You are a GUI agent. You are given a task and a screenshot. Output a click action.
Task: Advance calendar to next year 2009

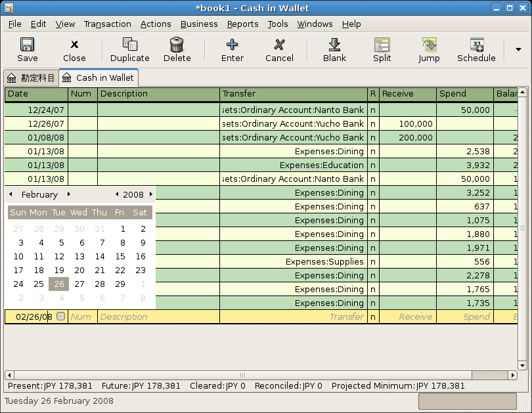(150, 194)
